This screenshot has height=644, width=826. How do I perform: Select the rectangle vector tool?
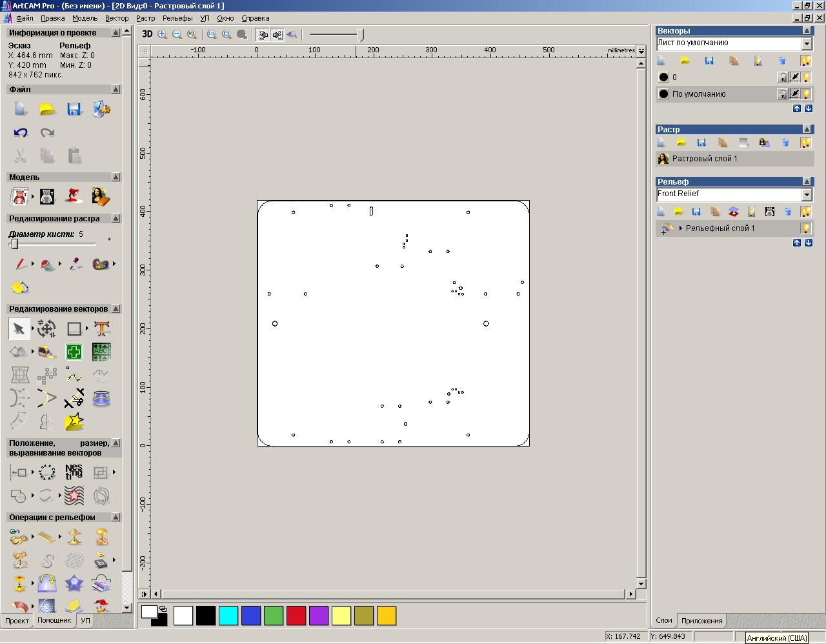tap(74, 328)
